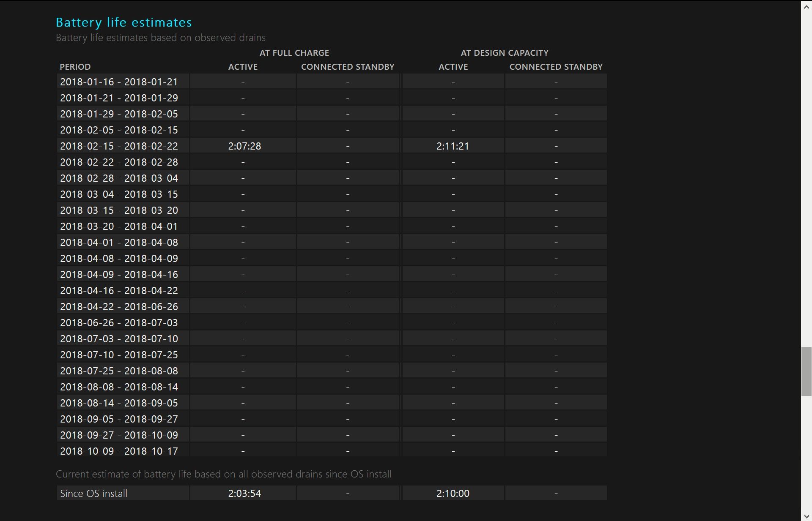Click period 2018-04-09 - 2018-04-16
The height and width of the screenshot is (521, 812).
pyautogui.click(x=119, y=275)
